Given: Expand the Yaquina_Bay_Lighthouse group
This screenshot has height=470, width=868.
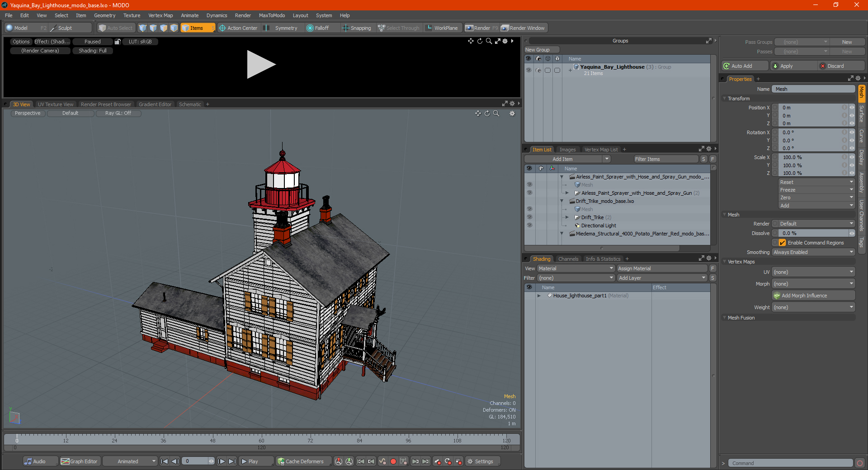Looking at the screenshot, I should [570, 70].
